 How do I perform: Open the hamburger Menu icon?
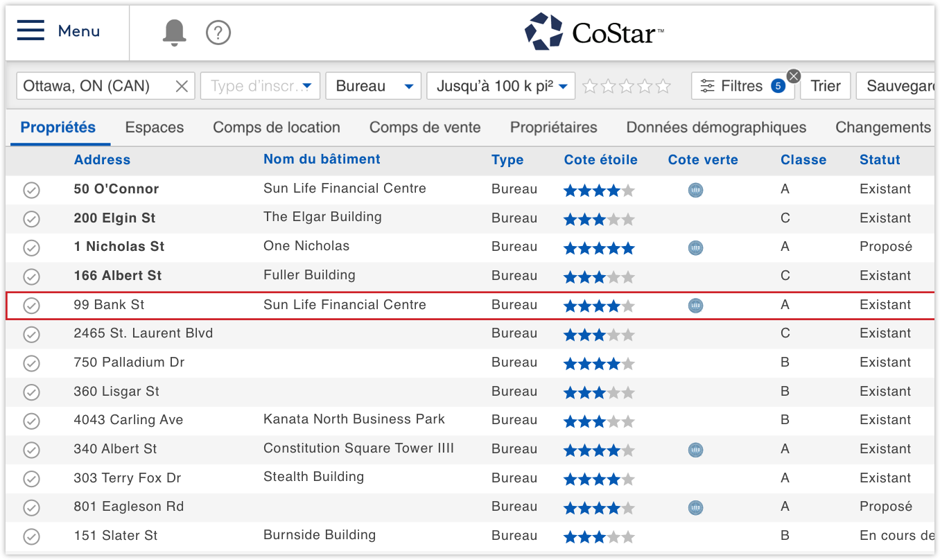(31, 30)
